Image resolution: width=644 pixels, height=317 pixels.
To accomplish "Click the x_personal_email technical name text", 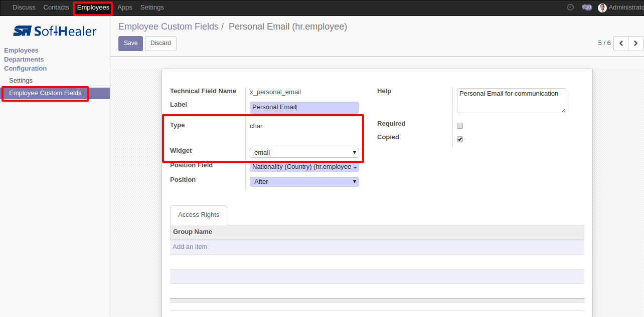I will [275, 92].
